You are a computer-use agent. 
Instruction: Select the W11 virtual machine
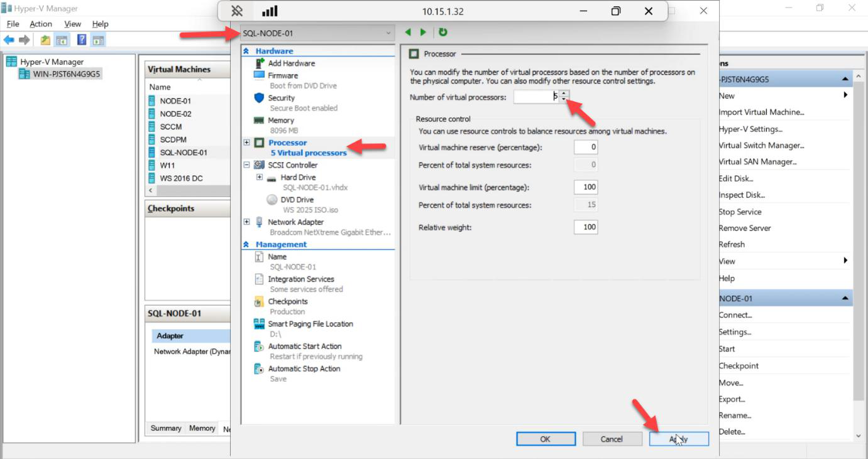pos(167,165)
